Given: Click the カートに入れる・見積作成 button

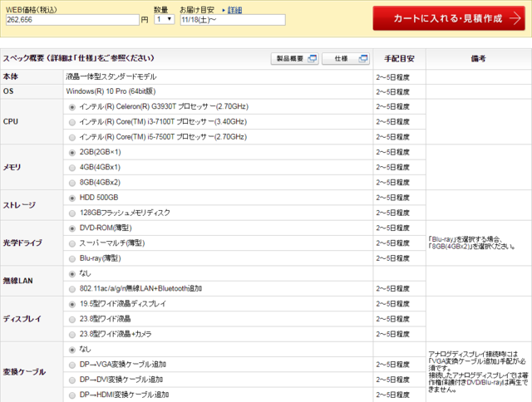Looking at the screenshot, I should (x=449, y=18).
